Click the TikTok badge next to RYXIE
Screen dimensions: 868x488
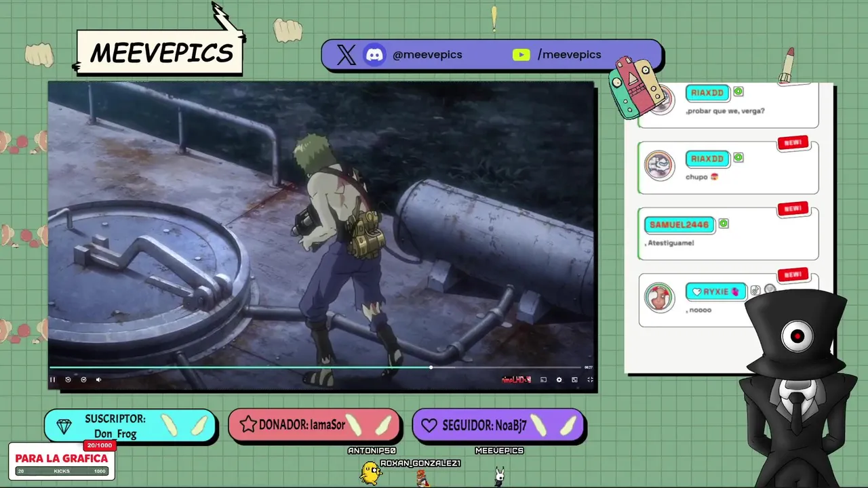click(755, 291)
